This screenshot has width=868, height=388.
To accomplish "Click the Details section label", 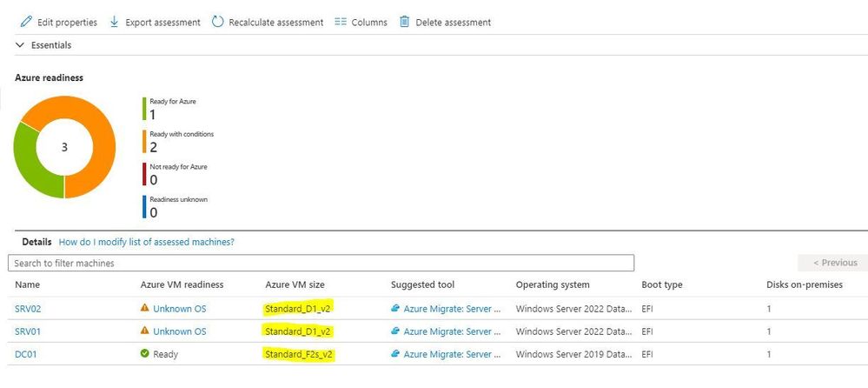I will click(36, 242).
